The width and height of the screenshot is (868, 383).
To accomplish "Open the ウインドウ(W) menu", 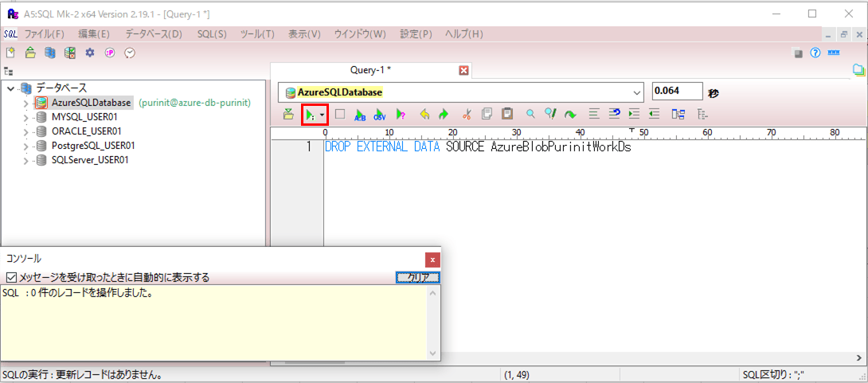I will tap(360, 33).
